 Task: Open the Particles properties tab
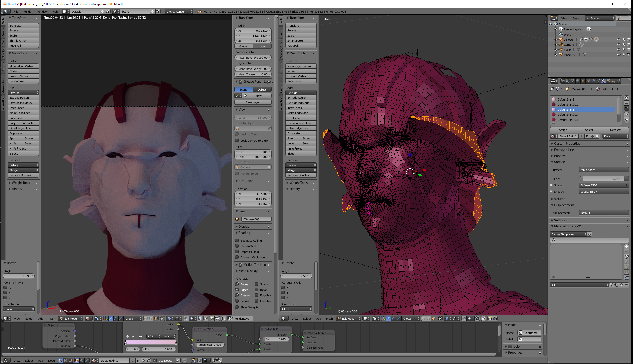click(613, 81)
